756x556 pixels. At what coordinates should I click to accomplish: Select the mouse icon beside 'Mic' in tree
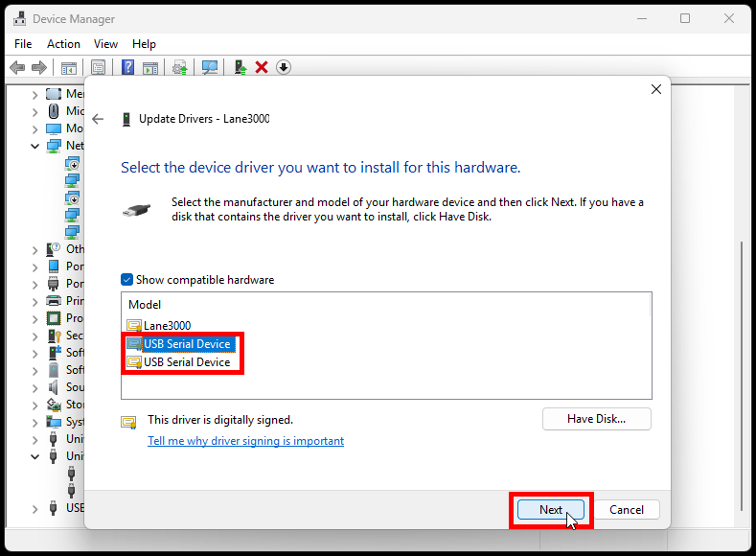54,111
